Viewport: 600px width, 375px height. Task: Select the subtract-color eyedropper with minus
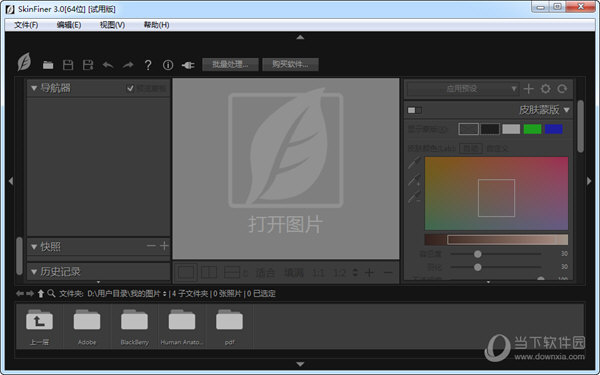point(414,197)
